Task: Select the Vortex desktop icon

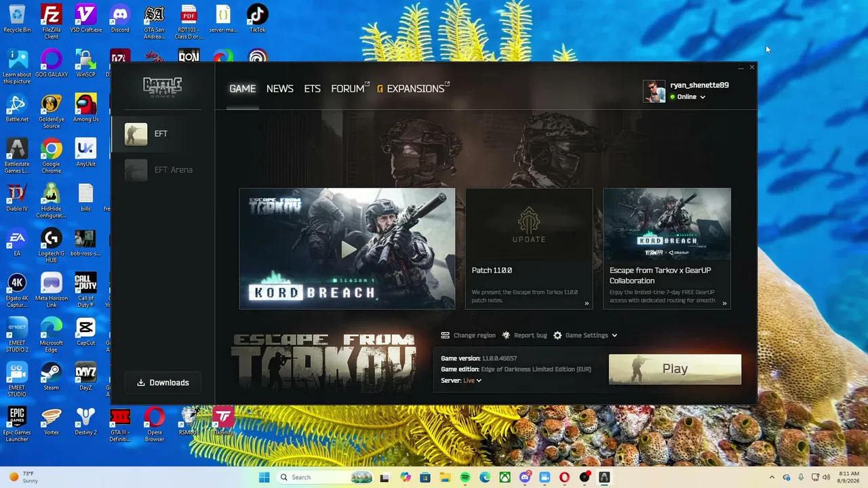Action: [x=52, y=422]
